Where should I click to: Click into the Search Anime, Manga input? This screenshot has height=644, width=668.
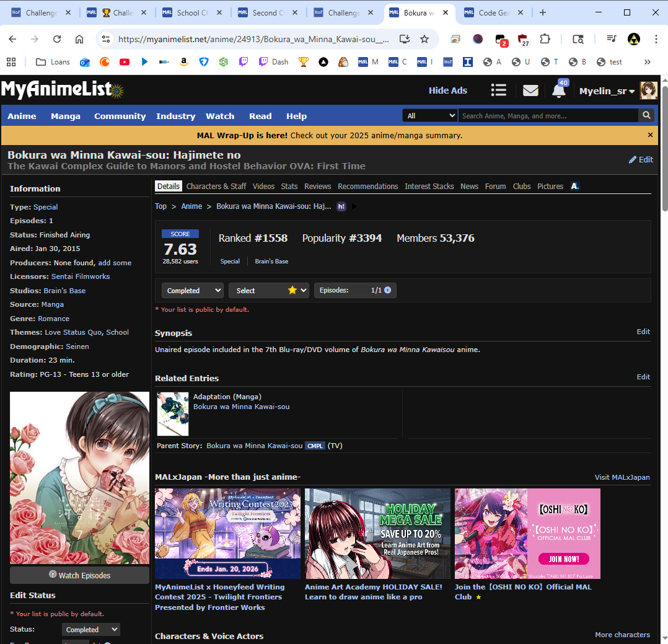[x=548, y=115]
